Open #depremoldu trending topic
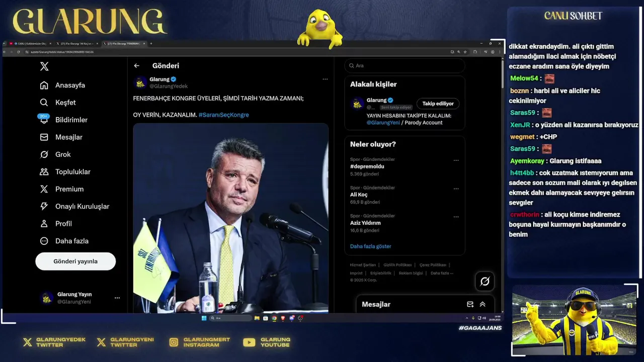 [367, 166]
